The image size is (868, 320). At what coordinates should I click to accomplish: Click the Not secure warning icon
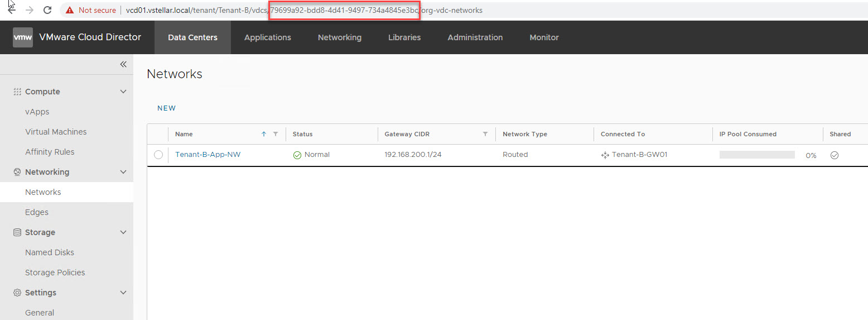(69, 10)
